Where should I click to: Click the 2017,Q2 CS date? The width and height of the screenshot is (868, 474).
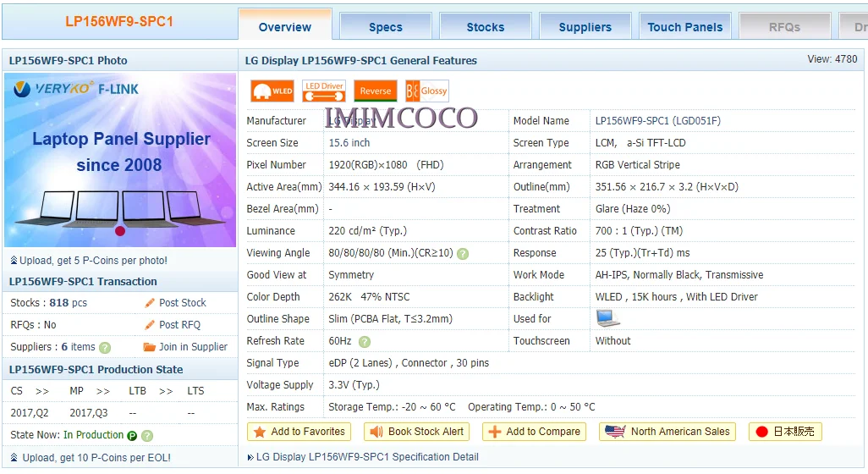coord(30,413)
